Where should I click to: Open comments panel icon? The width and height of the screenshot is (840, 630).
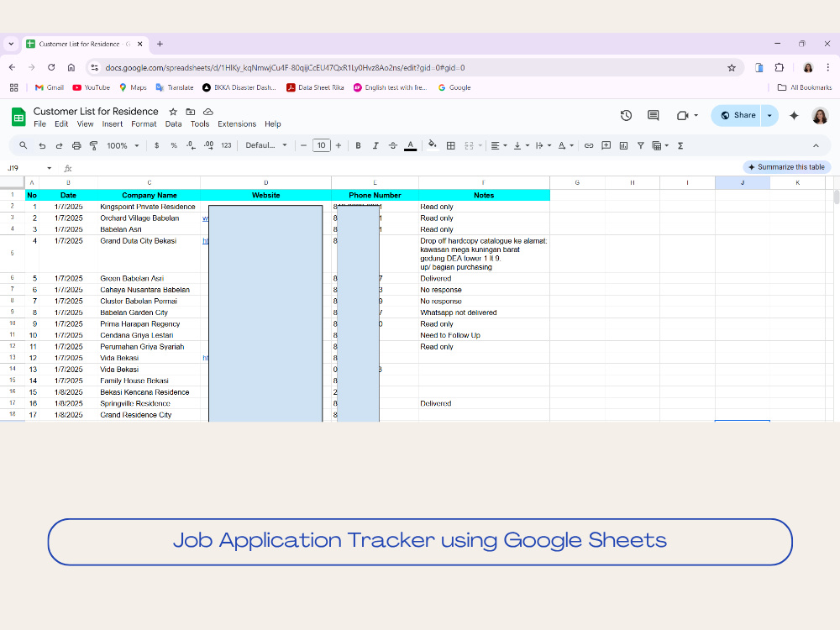pyautogui.click(x=653, y=115)
